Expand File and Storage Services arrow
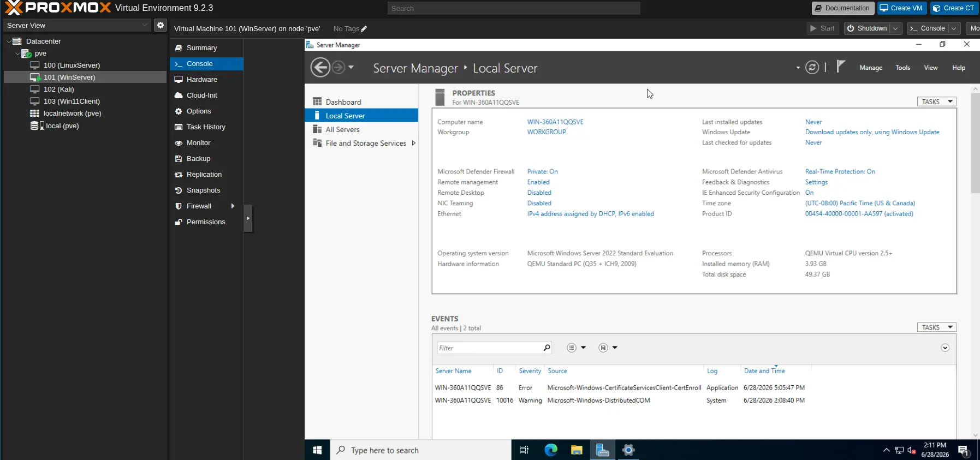Viewport: 980px width, 460px height. click(413, 143)
